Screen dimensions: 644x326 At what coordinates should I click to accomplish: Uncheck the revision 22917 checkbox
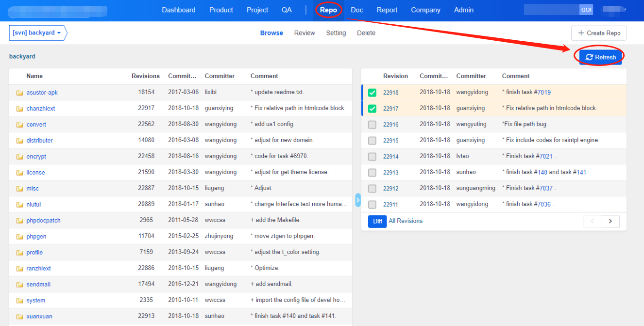372,109
